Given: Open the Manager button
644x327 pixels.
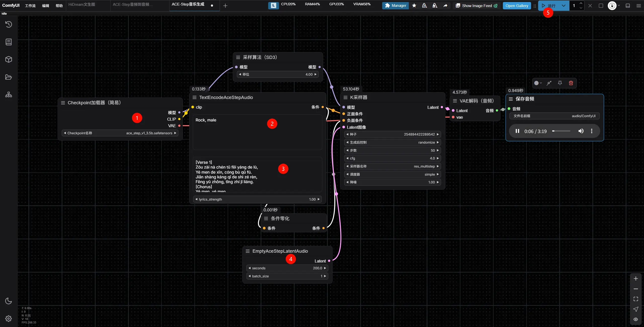Looking at the screenshot, I should tap(395, 6).
